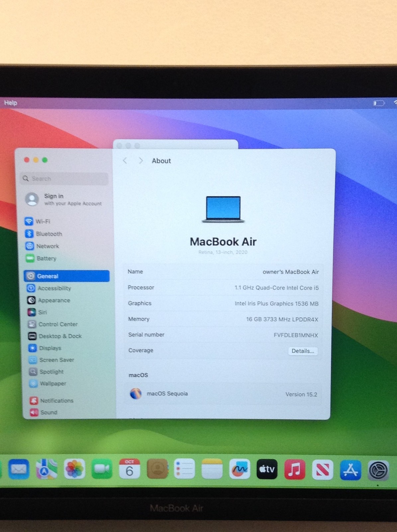Open Bluetooth settings pane
397x532 pixels.
tap(44, 234)
